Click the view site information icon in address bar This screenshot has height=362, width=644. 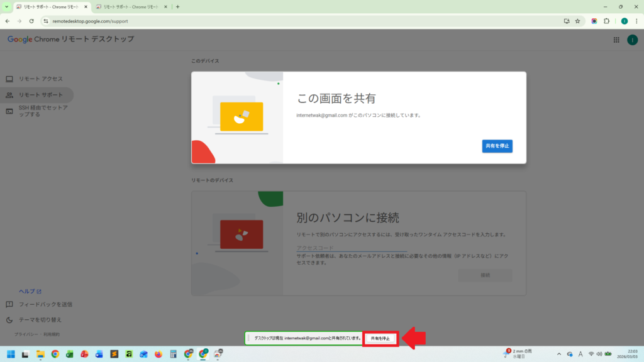(45, 21)
